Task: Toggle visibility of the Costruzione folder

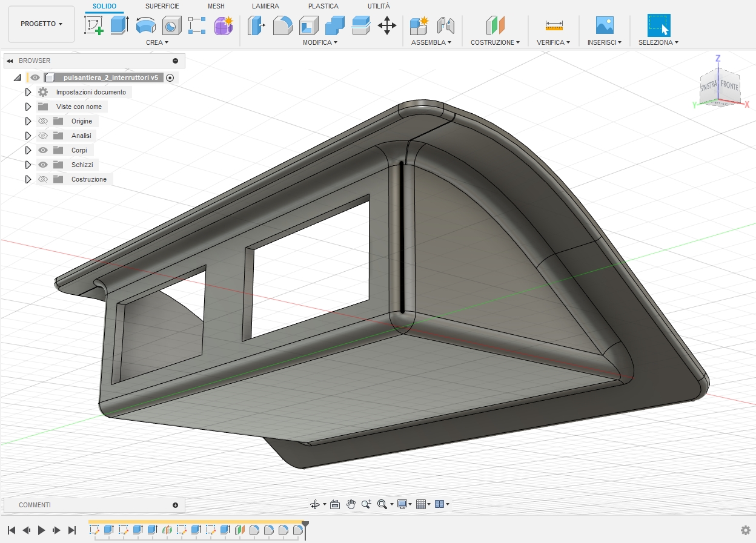Action: pos(43,179)
